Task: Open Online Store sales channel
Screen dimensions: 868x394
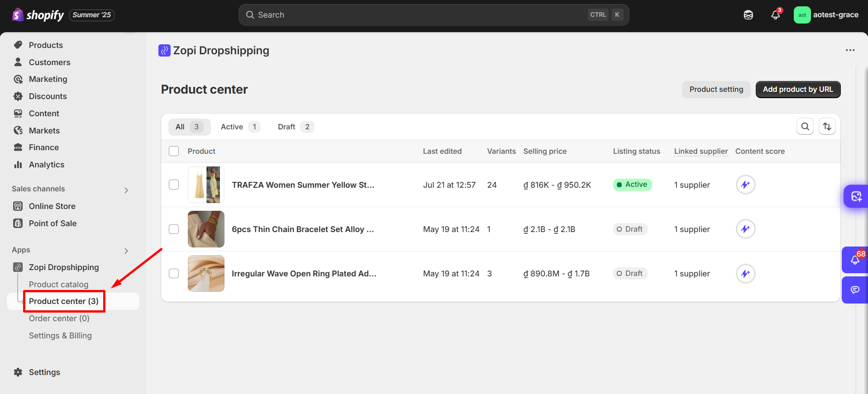Action: [52, 206]
